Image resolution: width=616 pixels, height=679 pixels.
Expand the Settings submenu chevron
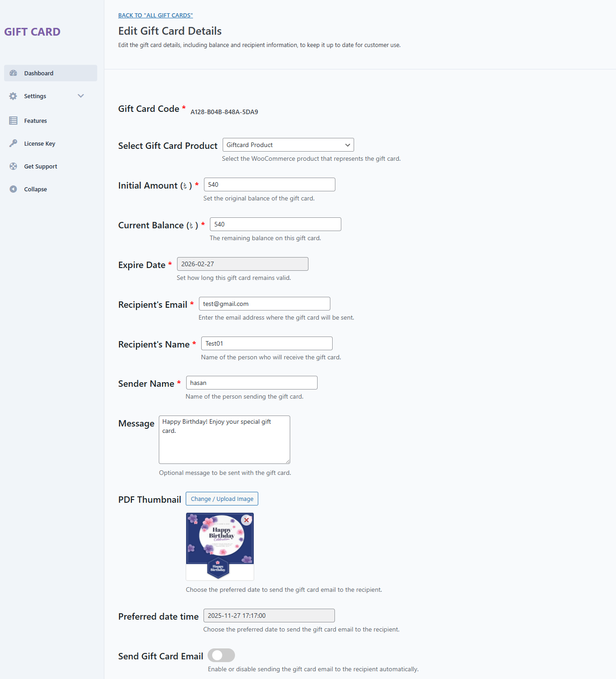click(x=81, y=96)
